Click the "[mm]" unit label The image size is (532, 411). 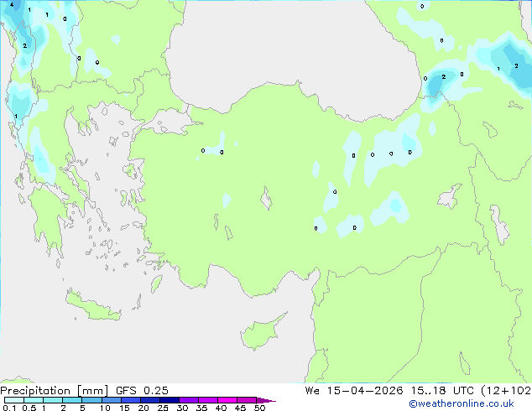tap(93, 391)
